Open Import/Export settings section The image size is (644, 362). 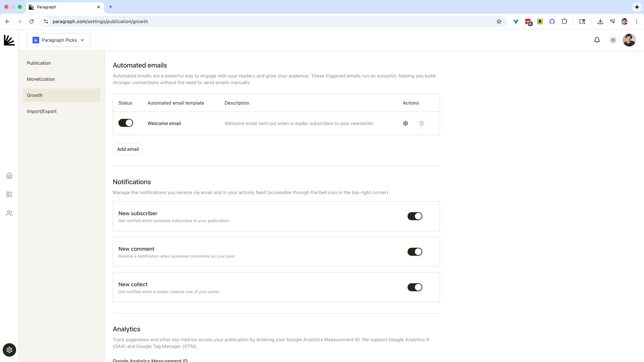(41, 111)
